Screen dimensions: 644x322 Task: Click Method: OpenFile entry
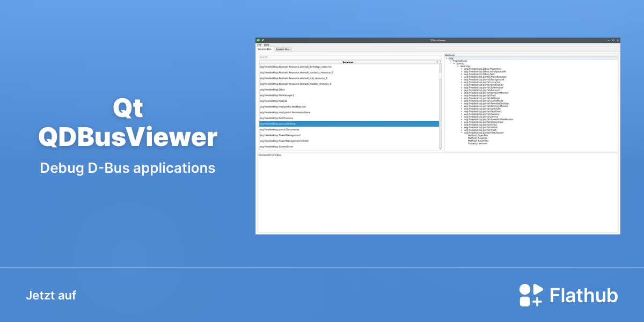click(x=478, y=135)
